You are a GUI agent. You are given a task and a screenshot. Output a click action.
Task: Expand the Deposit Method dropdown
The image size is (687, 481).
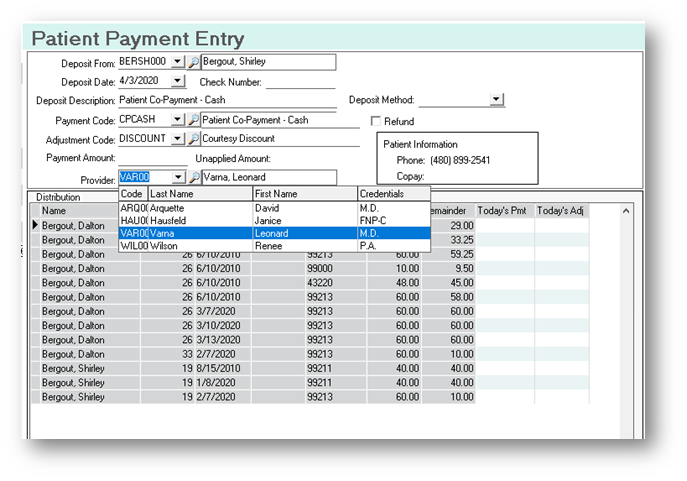[497, 100]
